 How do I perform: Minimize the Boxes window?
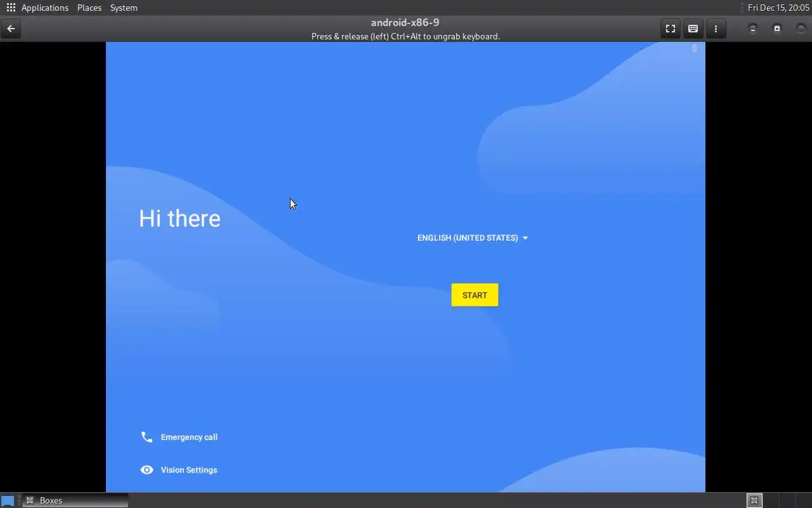753,29
